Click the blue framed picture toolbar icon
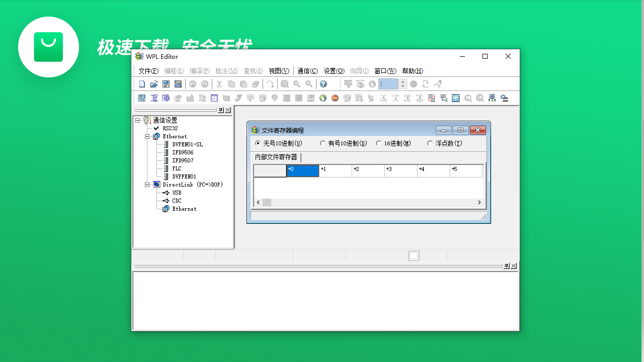 [x=456, y=98]
